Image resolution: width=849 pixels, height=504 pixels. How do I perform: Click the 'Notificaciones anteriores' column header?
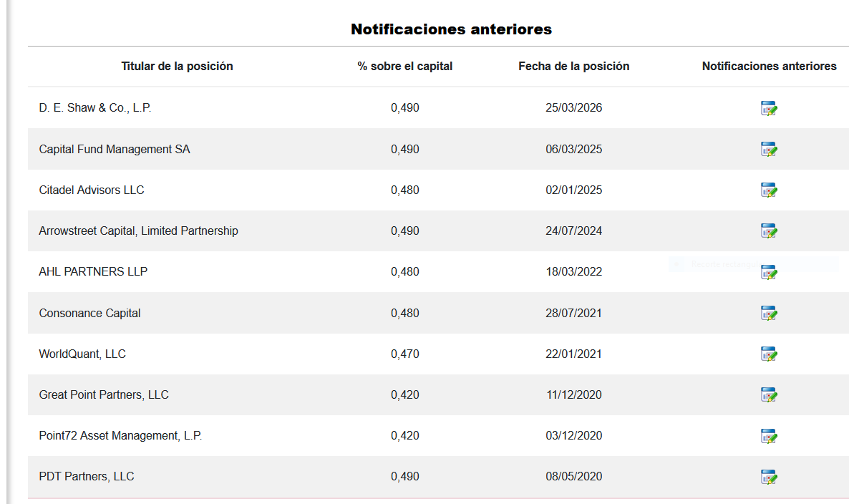point(769,66)
